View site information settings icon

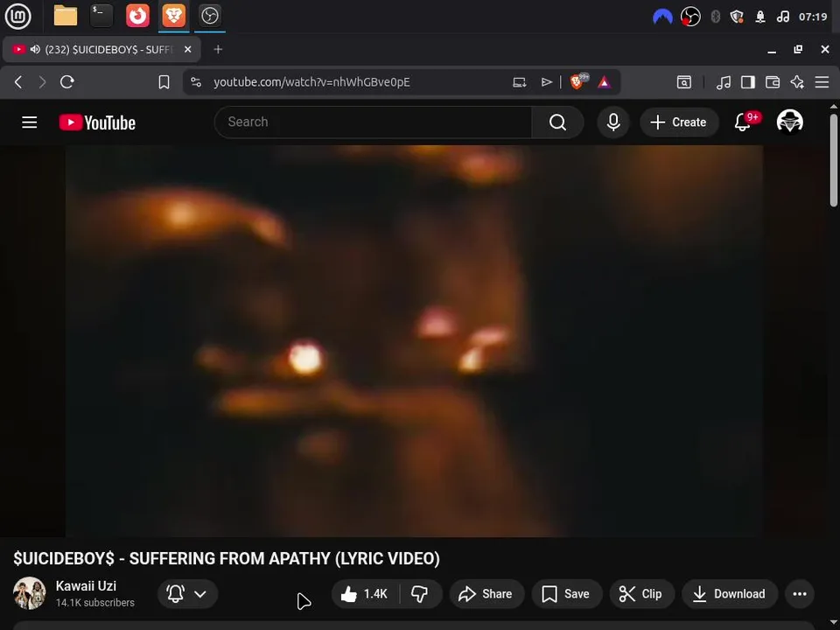[196, 82]
